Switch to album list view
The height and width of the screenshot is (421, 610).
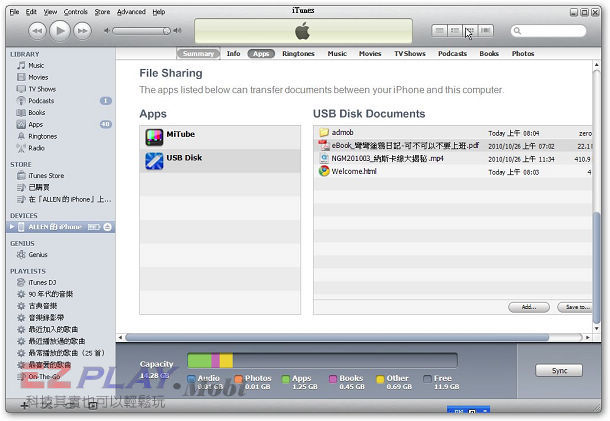click(x=455, y=30)
